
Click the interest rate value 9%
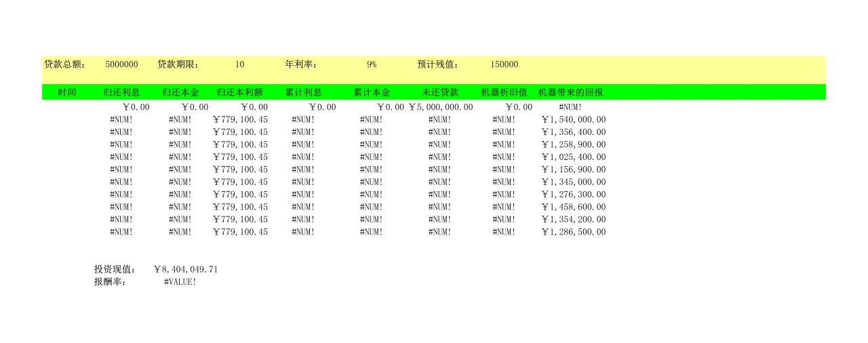pyautogui.click(x=372, y=64)
